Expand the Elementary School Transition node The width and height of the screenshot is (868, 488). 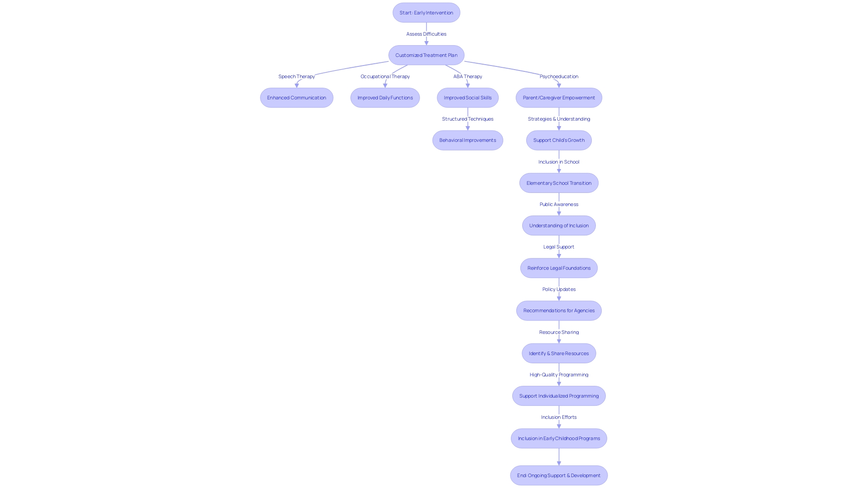pos(559,183)
